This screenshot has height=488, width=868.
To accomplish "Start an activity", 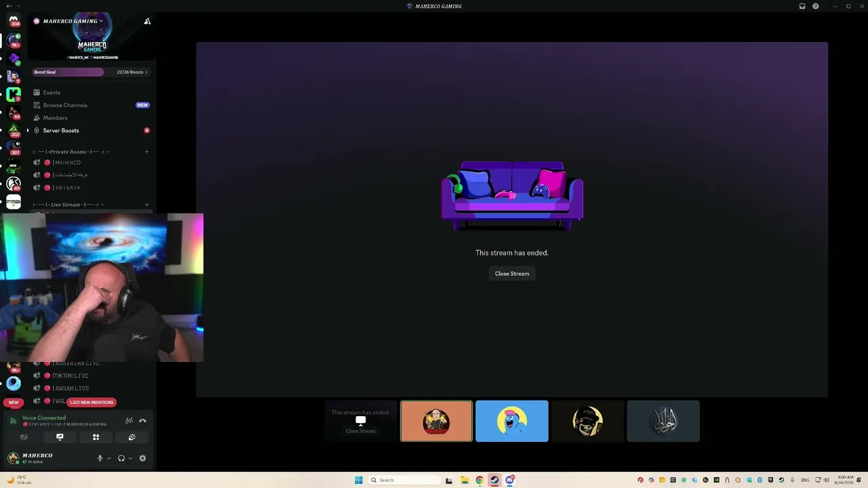I will 96,437.
